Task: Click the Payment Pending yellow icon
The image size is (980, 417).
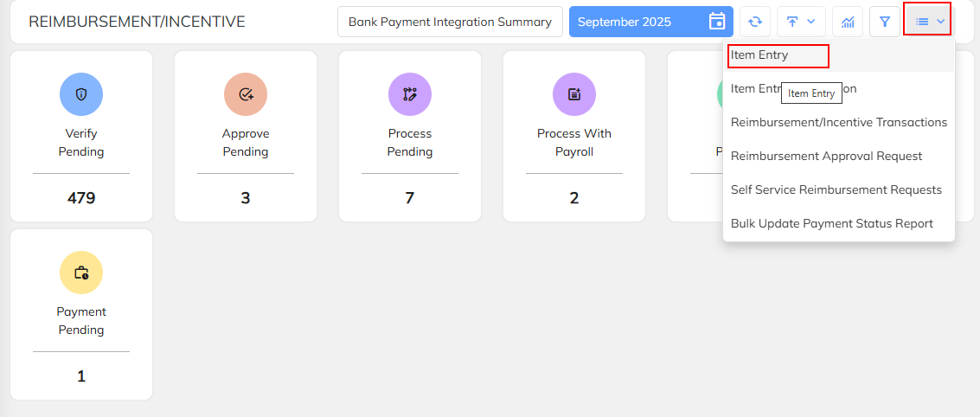Action: (81, 273)
